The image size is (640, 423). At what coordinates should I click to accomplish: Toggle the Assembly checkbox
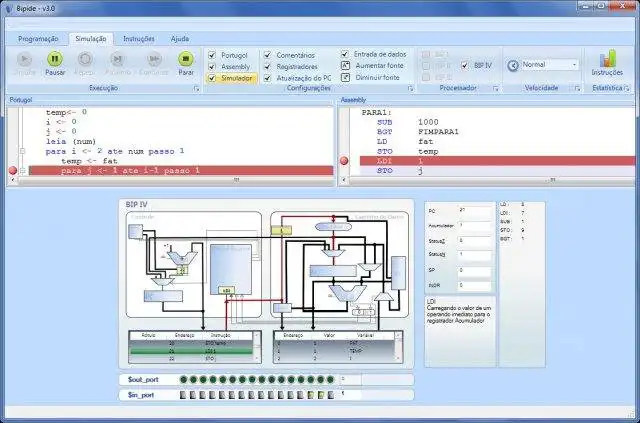[212, 66]
